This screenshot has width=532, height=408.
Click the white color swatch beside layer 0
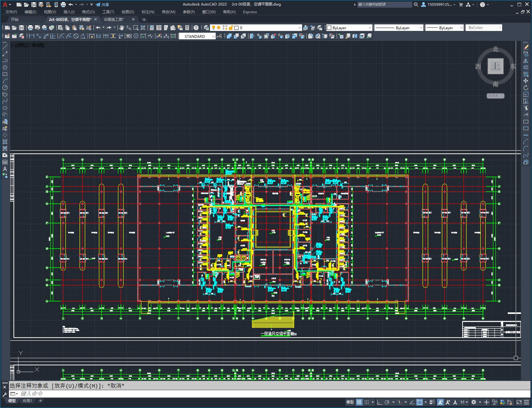pyautogui.click(x=236, y=28)
